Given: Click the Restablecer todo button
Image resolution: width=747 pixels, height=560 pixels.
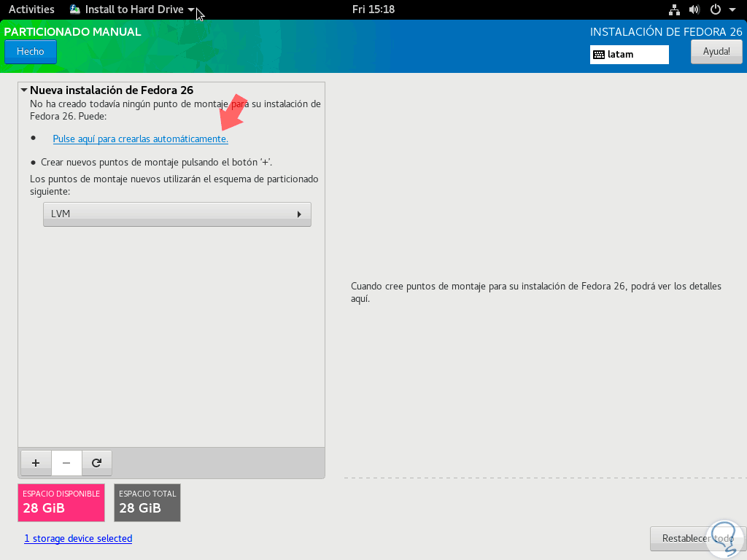Looking at the screenshot, I should (698, 539).
